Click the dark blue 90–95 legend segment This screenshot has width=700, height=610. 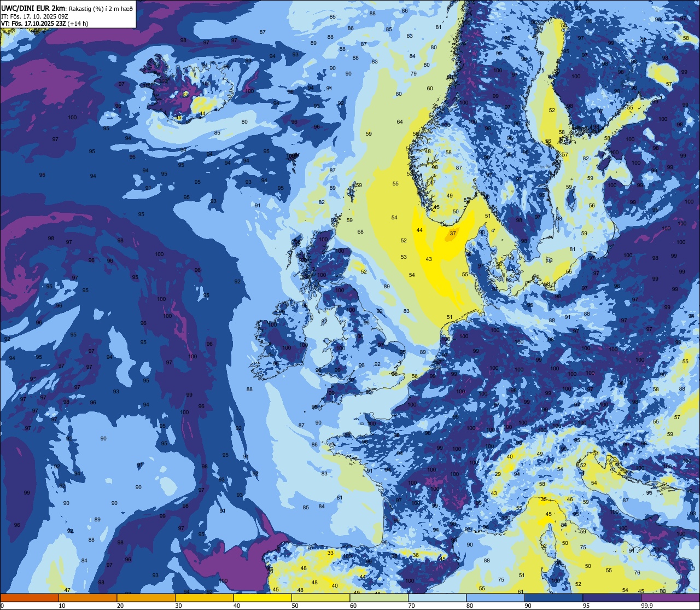pyautogui.click(x=553, y=597)
